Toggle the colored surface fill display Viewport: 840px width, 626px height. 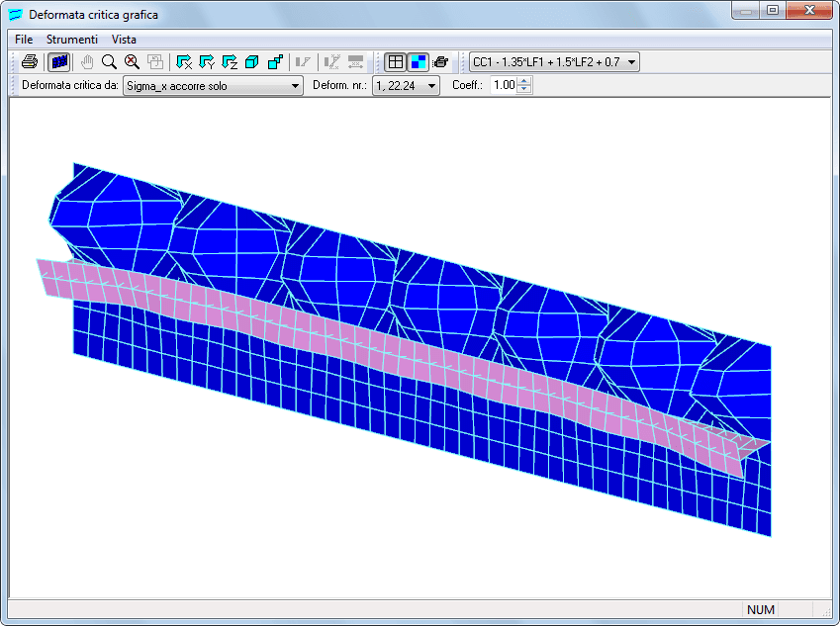[x=418, y=62]
